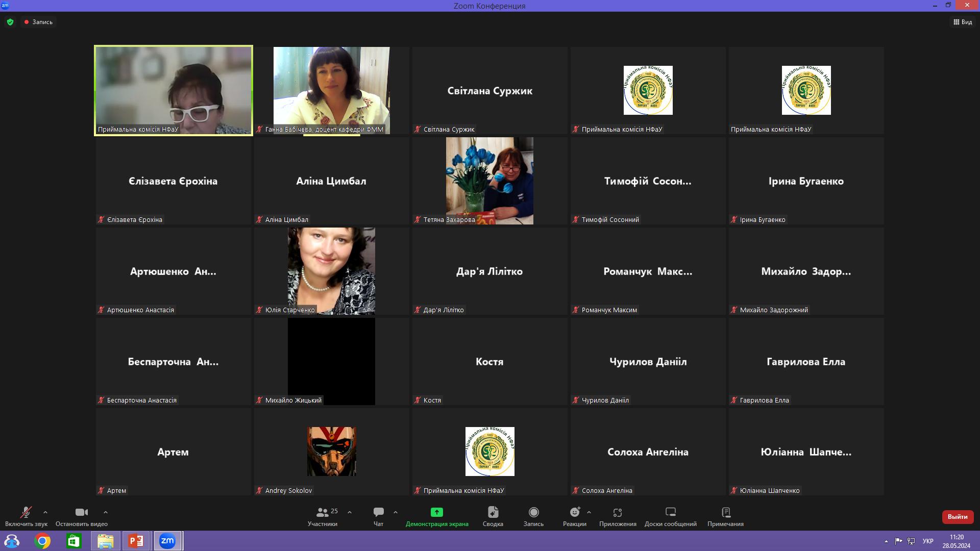Show hidden tray icons arrow

[886, 541]
